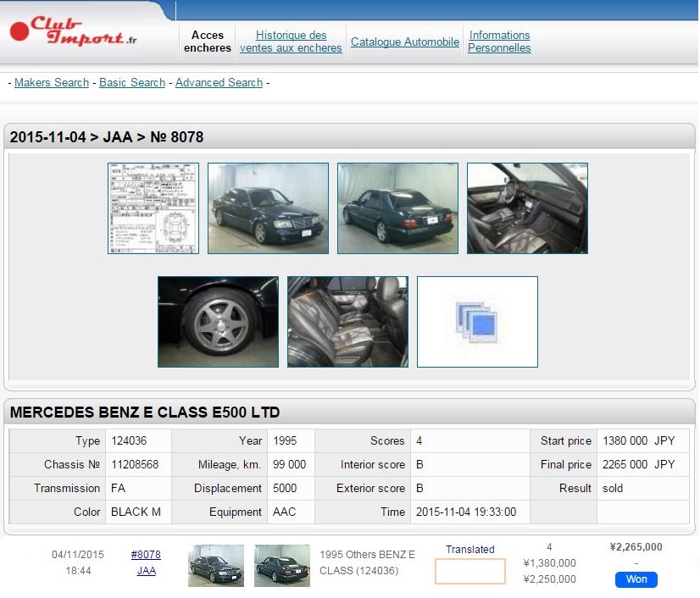Click first small car thumbnail in bottom row
The image size is (700, 598).
click(216, 566)
